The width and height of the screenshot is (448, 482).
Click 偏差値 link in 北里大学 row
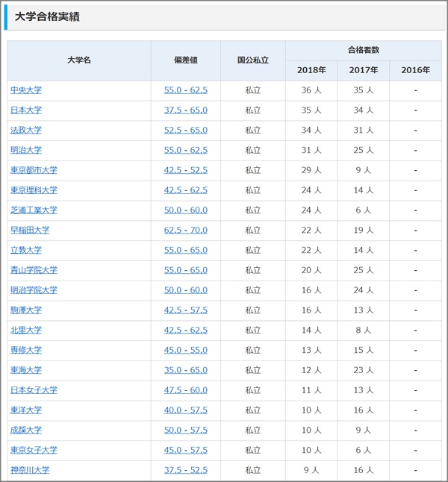[x=185, y=330]
